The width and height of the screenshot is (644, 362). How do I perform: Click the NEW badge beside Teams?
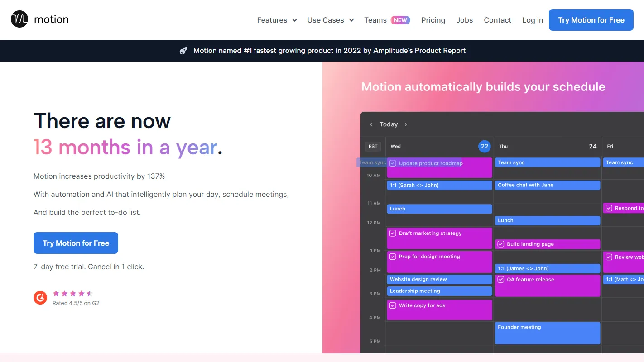pyautogui.click(x=400, y=20)
